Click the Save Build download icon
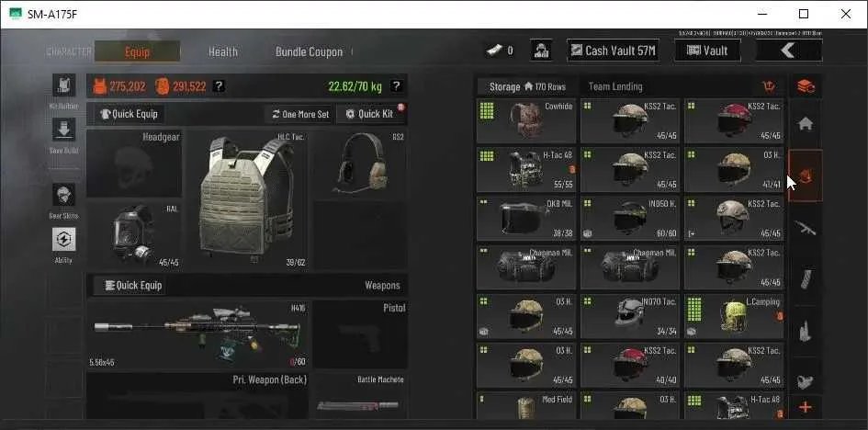The image size is (868, 430). (x=64, y=130)
